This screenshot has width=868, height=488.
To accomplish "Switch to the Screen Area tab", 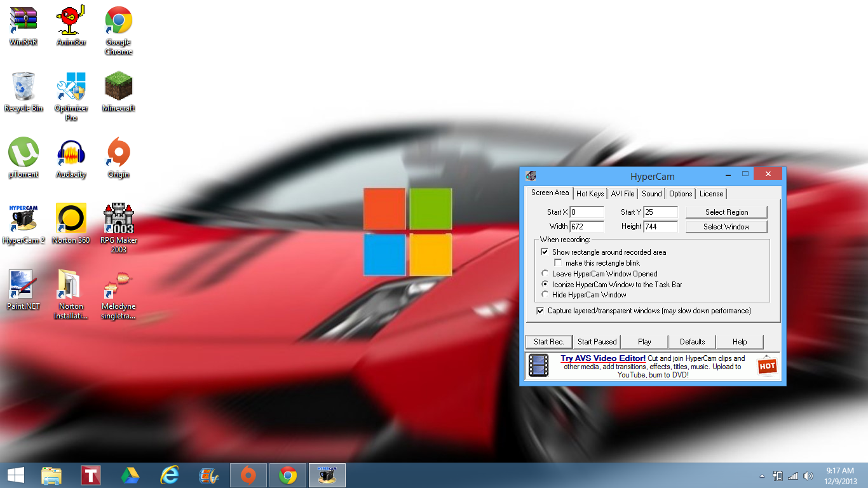I will click(x=550, y=193).
